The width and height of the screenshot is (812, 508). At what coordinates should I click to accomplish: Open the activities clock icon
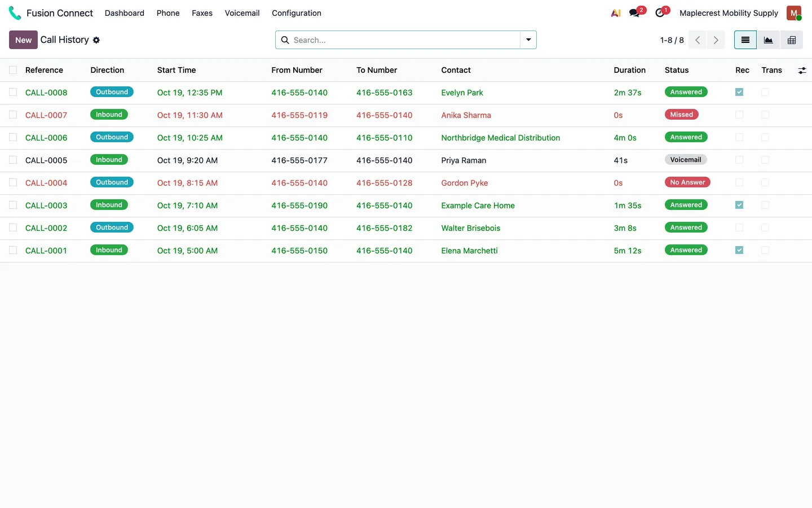(660, 13)
